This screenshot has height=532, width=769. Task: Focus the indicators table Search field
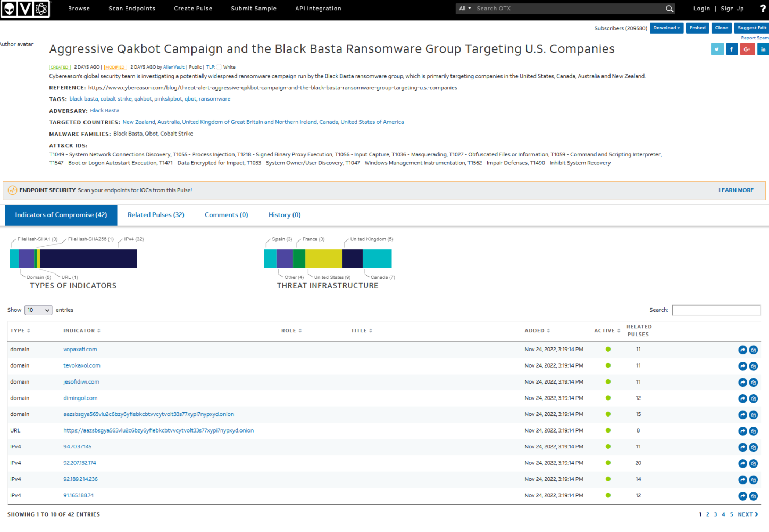coord(716,310)
